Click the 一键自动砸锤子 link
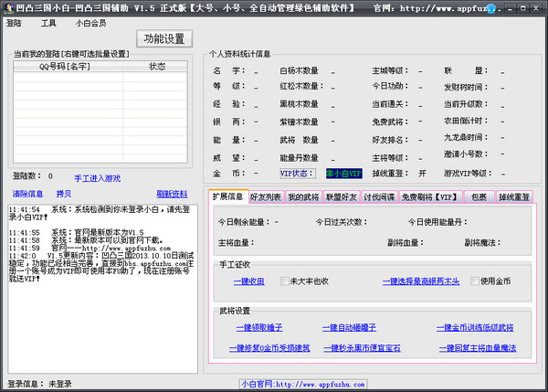Viewport: 548px width, 392px height. click(x=349, y=328)
